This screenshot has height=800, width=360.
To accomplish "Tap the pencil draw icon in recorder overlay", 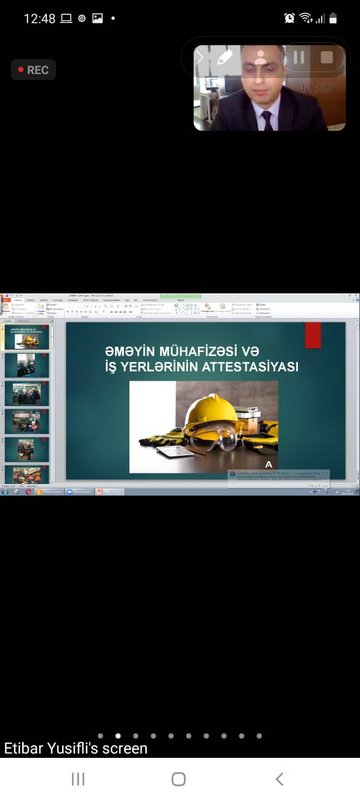I will [x=225, y=57].
